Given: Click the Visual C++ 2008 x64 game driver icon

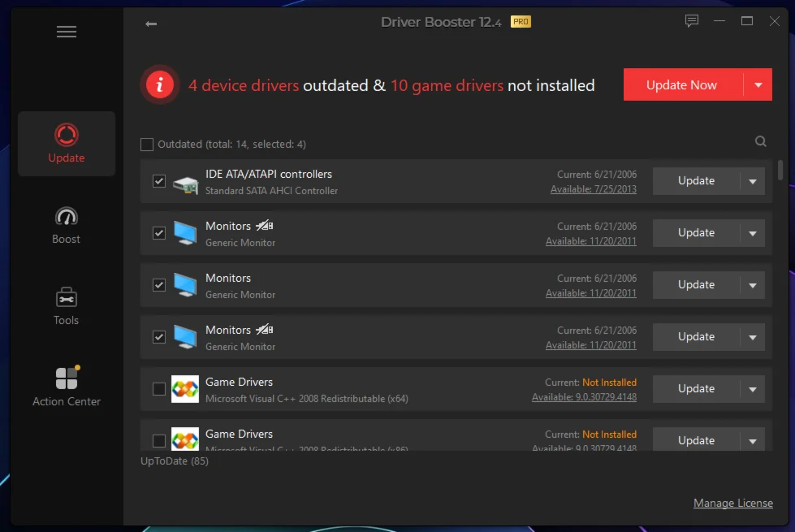Looking at the screenshot, I should (x=185, y=389).
